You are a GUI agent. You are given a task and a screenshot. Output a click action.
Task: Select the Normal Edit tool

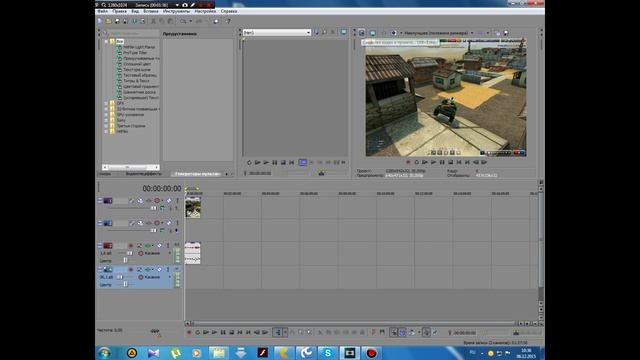[x=278, y=333]
